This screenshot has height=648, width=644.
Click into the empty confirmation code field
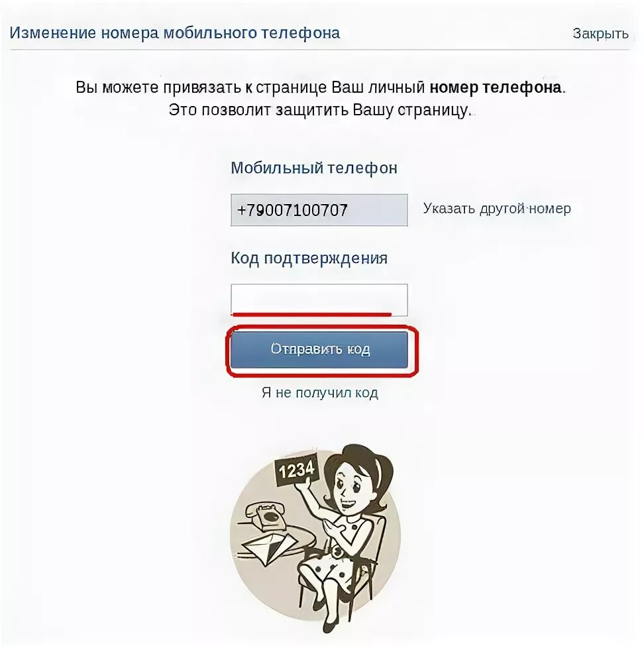[319, 300]
